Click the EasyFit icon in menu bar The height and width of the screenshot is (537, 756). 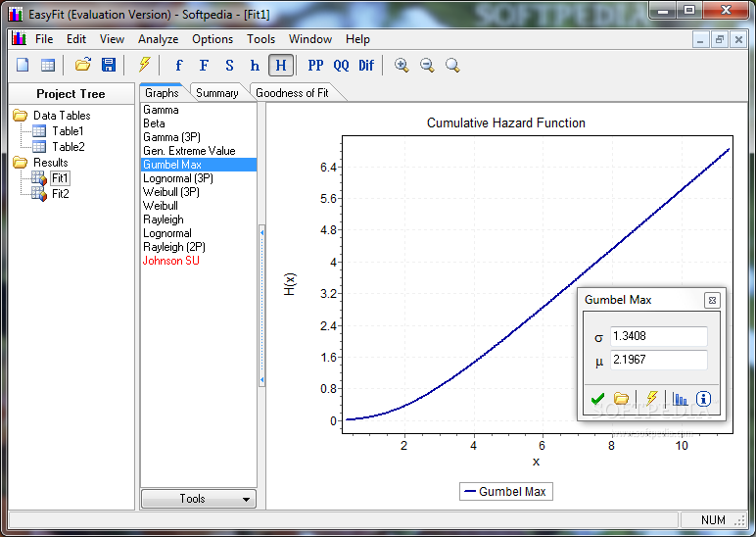tap(19, 38)
